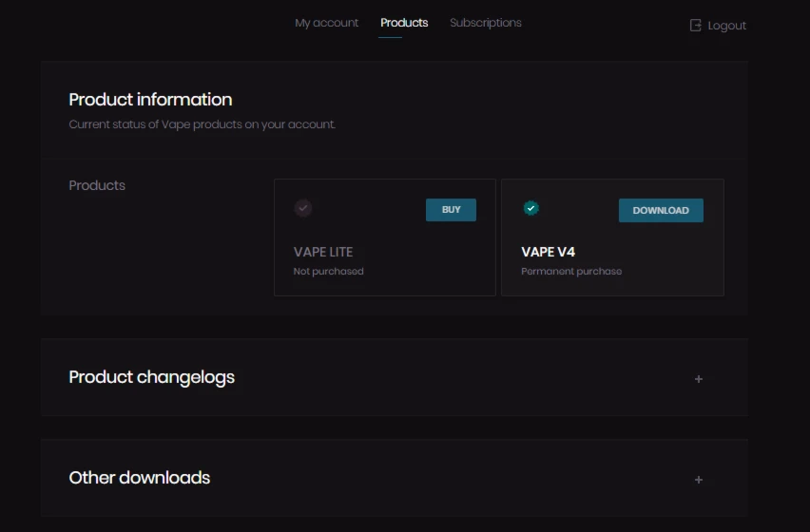The width and height of the screenshot is (810, 532).
Task: Click the VAPE V4 product title
Action: point(549,252)
